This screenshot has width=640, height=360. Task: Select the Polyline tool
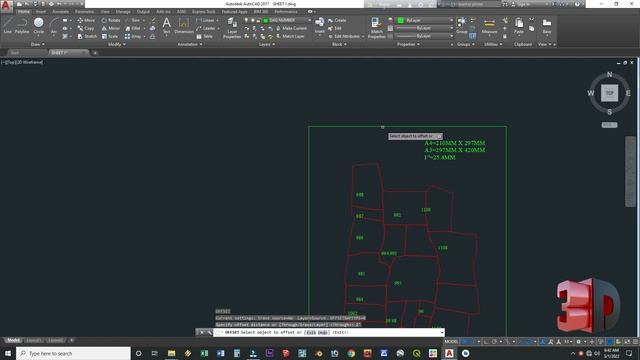click(x=22, y=26)
